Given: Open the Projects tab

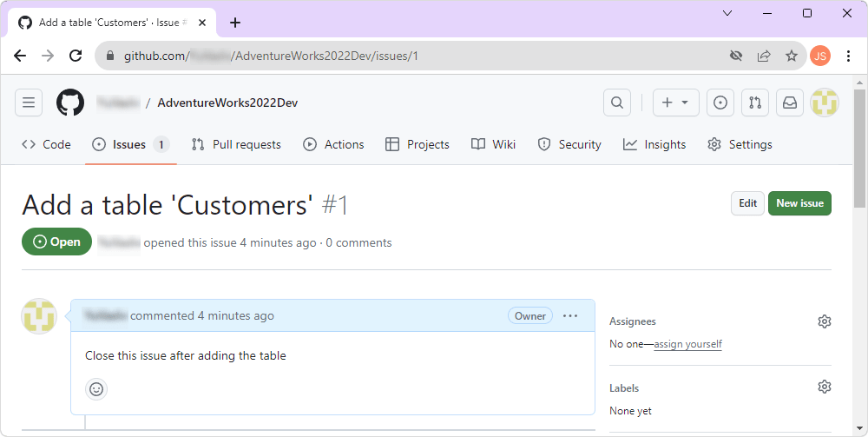Looking at the screenshot, I should pyautogui.click(x=418, y=144).
